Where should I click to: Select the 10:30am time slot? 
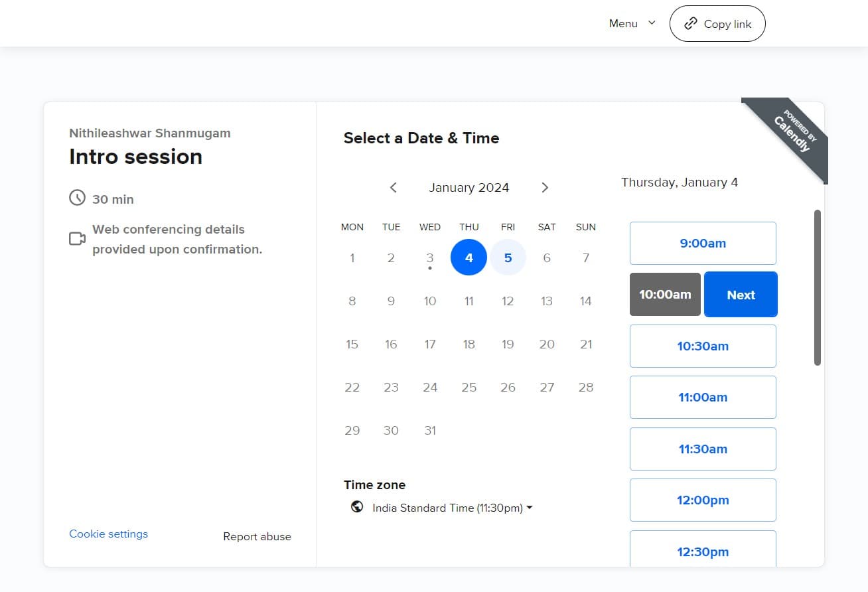point(703,346)
